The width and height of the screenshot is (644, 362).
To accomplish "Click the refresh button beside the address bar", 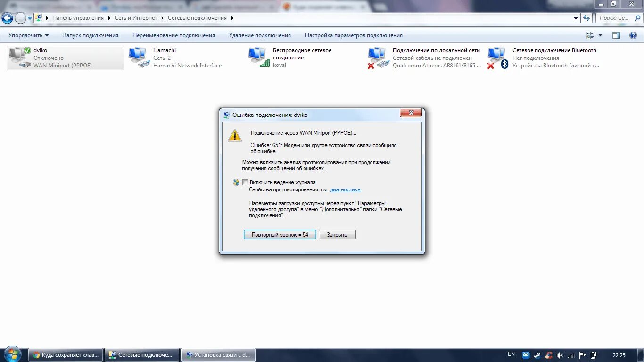I will coord(586,18).
